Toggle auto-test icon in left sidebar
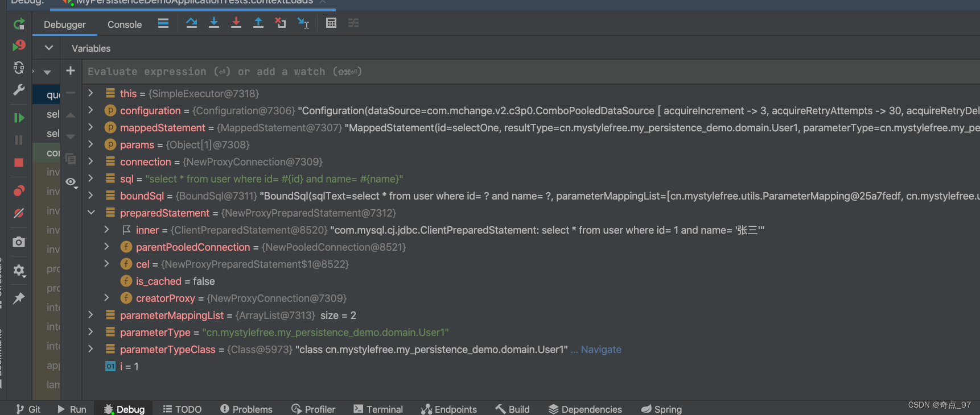The width and height of the screenshot is (980, 415). click(19, 68)
